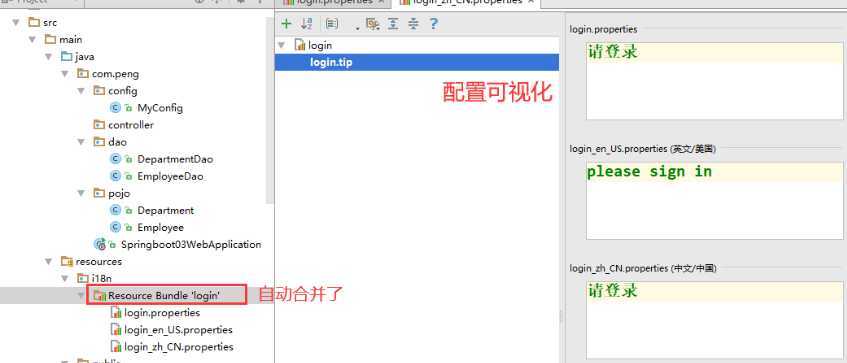Viewport: 847px width, 363px height.
Task: Click the controller package icon
Action: click(x=99, y=125)
